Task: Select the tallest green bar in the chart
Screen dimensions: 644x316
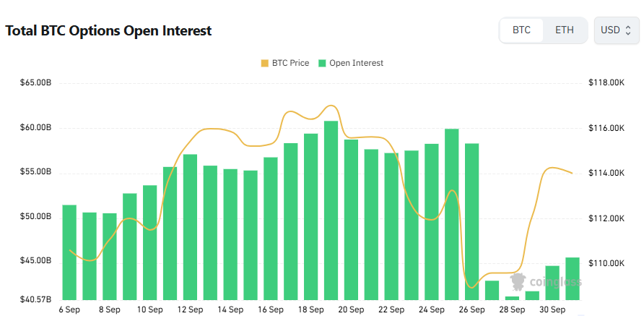Action: (x=331, y=210)
